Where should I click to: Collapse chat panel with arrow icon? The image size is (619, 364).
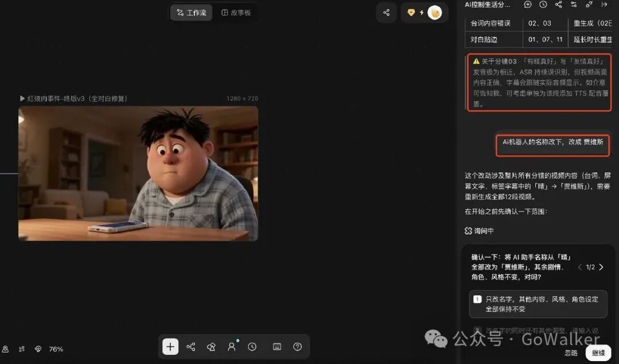coord(604,5)
